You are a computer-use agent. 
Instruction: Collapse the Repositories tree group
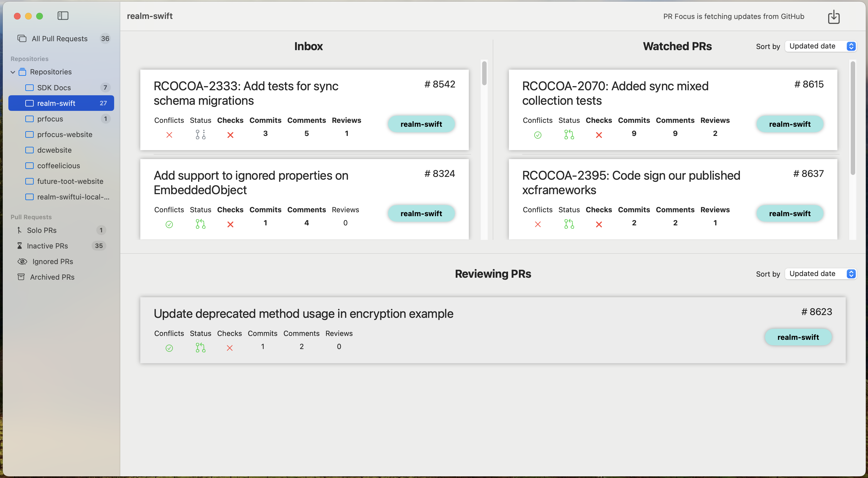13,72
